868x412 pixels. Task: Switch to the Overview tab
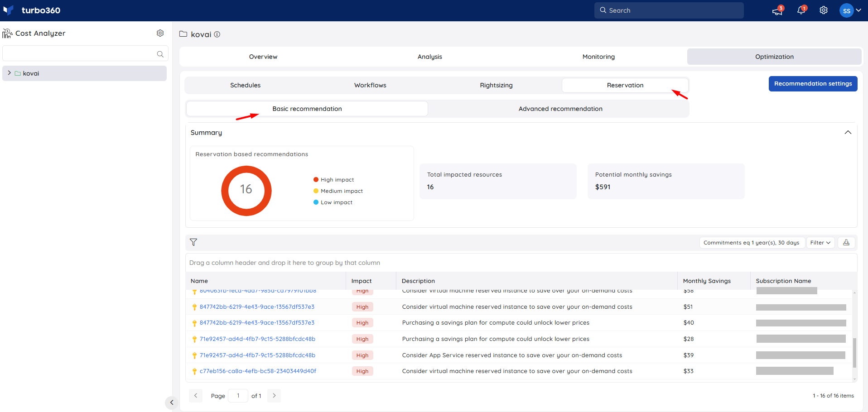pos(263,57)
